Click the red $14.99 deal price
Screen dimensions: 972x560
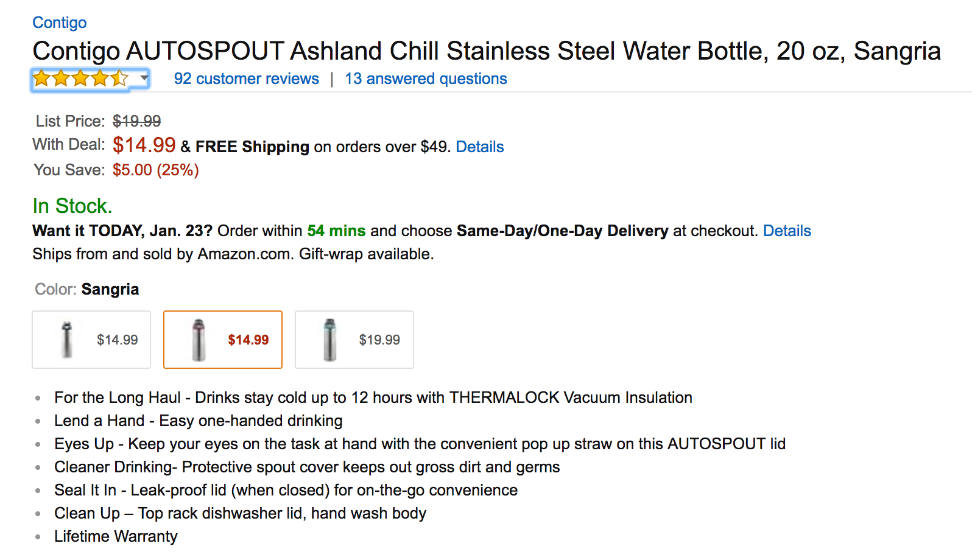144,145
